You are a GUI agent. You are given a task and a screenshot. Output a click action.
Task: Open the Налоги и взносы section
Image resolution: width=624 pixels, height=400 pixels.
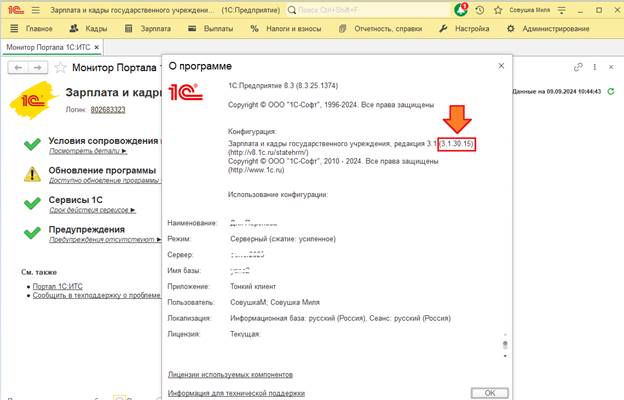pos(286,29)
